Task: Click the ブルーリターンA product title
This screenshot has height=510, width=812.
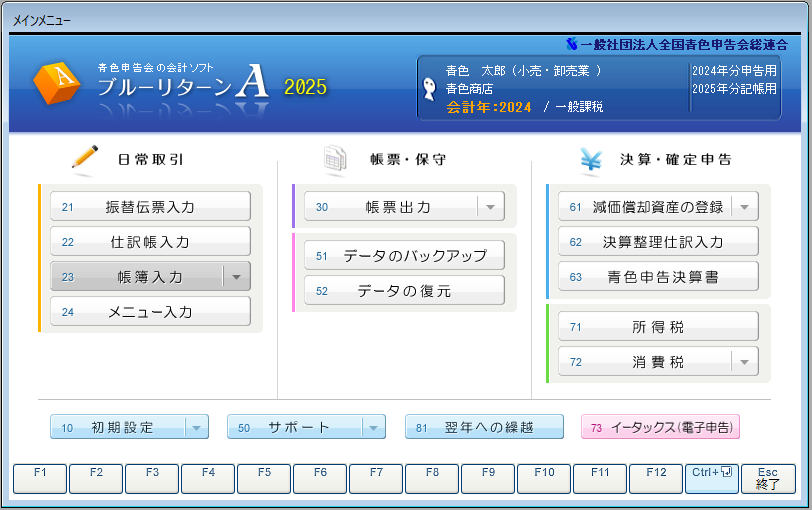Action: (x=183, y=83)
